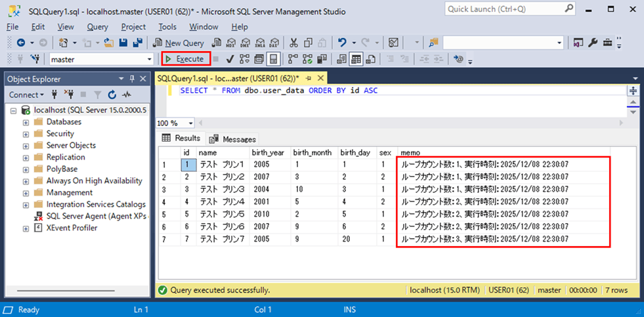The width and height of the screenshot is (644, 317).
Task: Undo the last edit
Action: pyautogui.click(x=343, y=43)
